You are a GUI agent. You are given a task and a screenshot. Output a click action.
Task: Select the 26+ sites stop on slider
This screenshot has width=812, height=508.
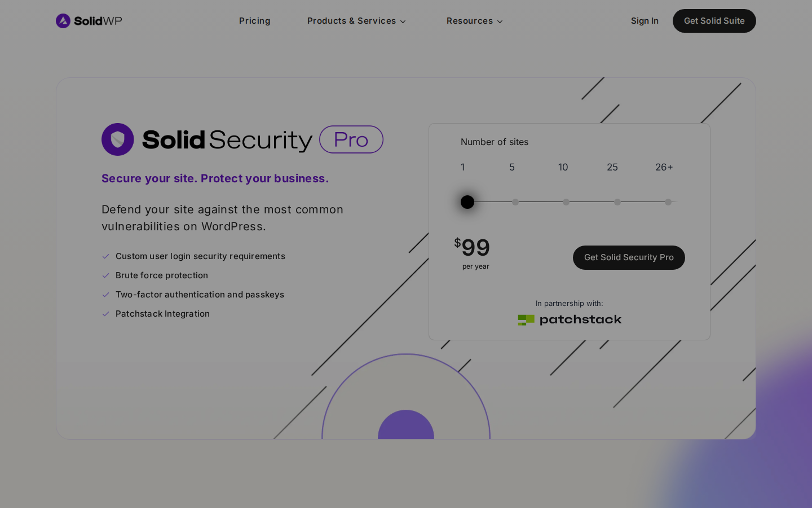[x=668, y=202]
